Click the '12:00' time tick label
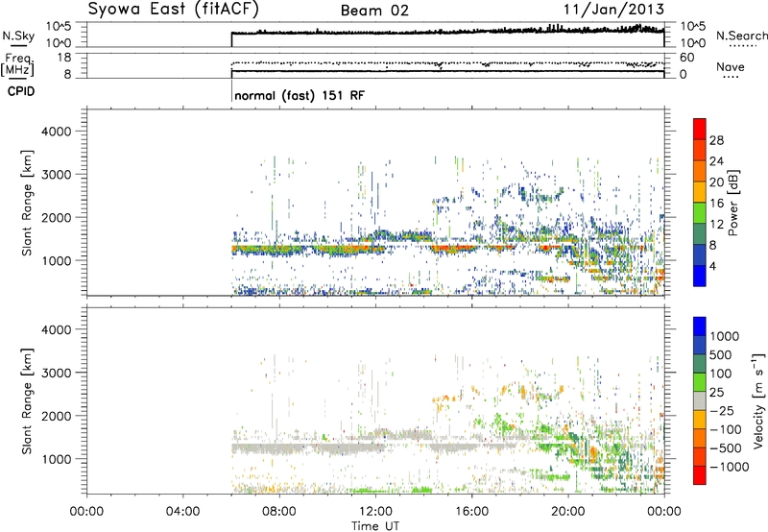Viewport: 768px width, 532px height. (x=375, y=512)
